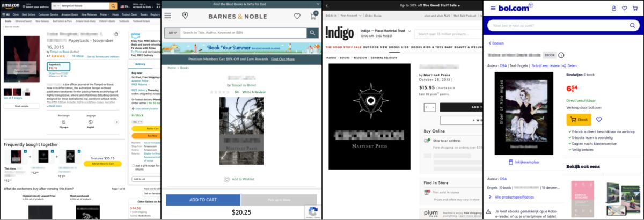644x220 pixels.
Task: Click Amazon's orange search magnifier button
Action: 113,5
